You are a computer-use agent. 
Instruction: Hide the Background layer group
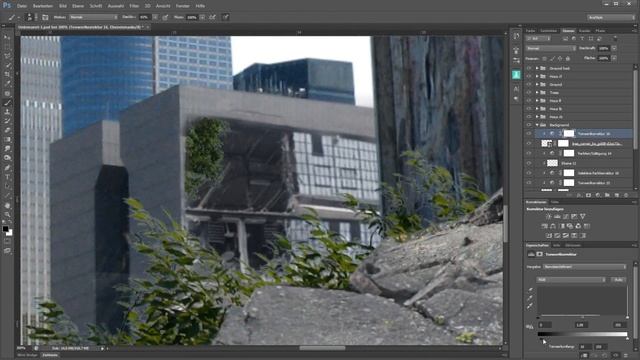coord(529,125)
